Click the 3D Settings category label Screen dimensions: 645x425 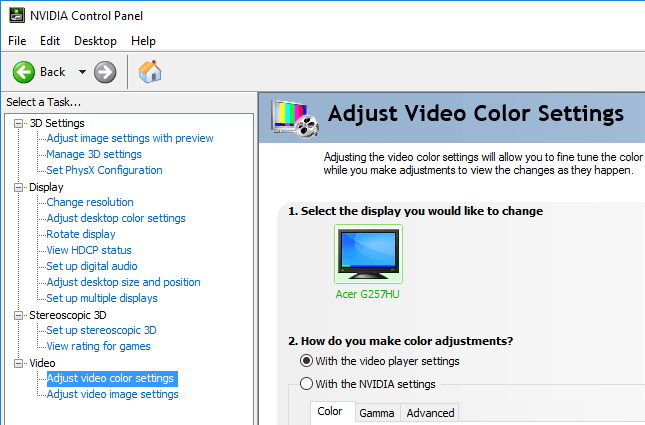[57, 123]
